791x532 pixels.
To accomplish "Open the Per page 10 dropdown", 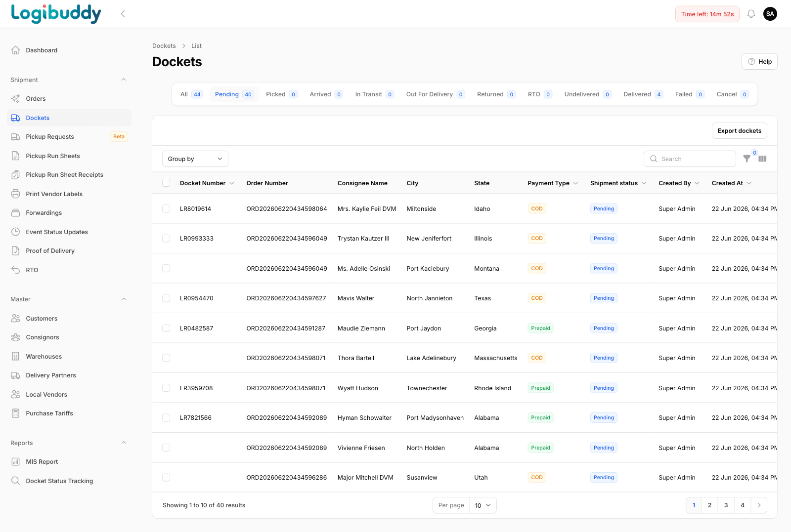I will (483, 505).
